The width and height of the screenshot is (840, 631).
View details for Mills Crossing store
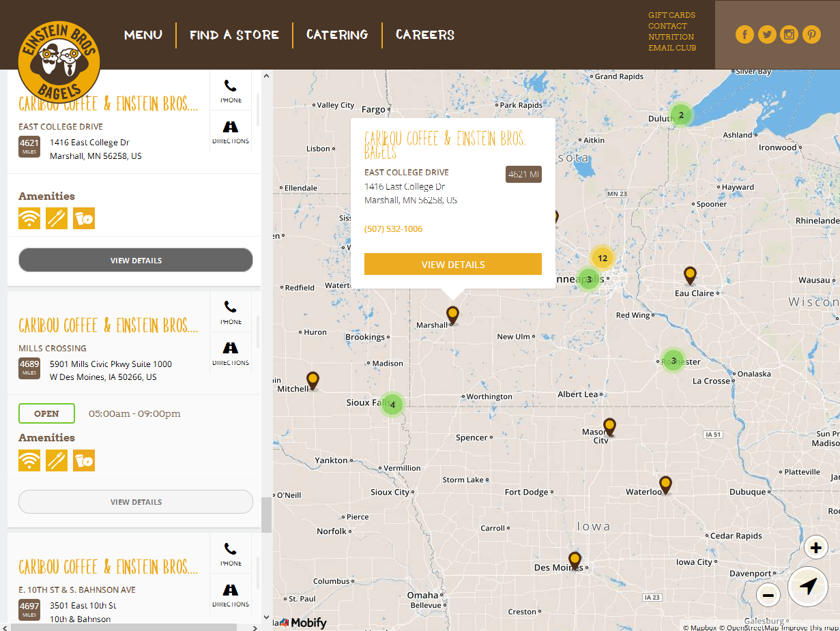tap(136, 501)
